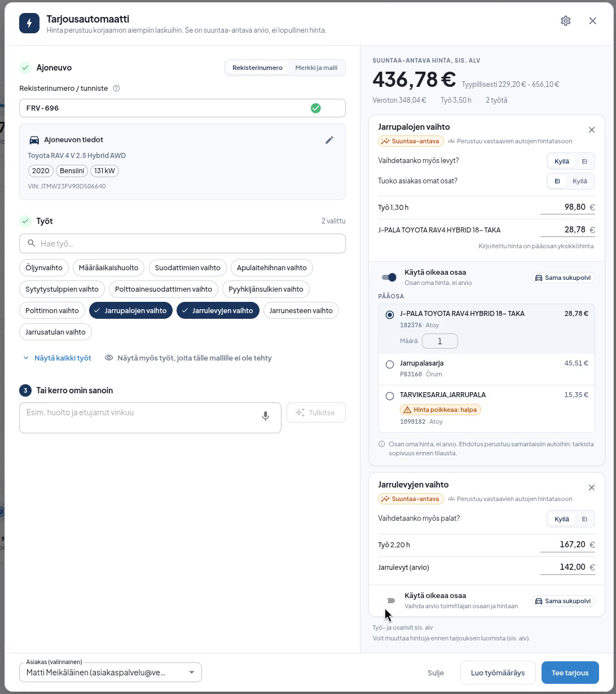
Task: Select J-PALA TOYOTA RAV4 HYBRID part radio
Action: coord(389,315)
